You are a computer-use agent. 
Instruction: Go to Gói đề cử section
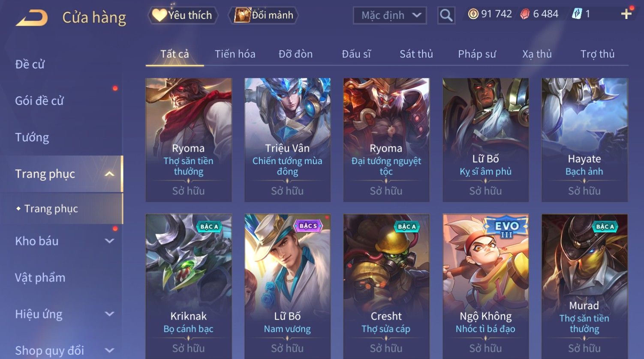(x=39, y=101)
